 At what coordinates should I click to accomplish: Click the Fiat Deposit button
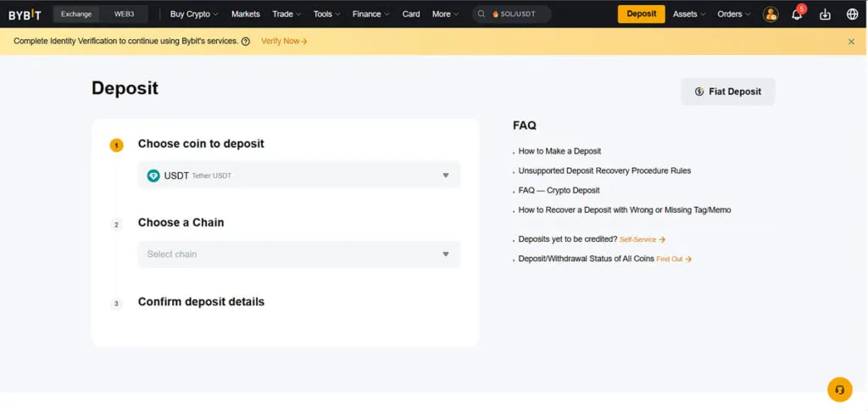pyautogui.click(x=728, y=92)
